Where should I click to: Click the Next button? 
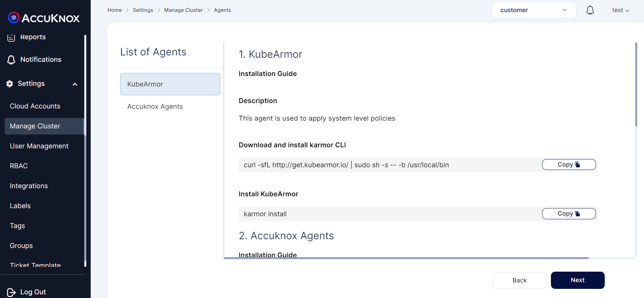(578, 280)
